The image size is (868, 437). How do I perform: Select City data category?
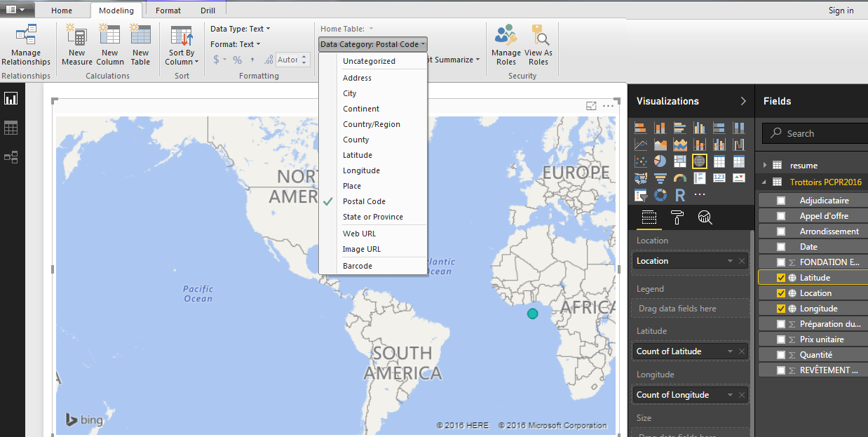tap(373, 93)
